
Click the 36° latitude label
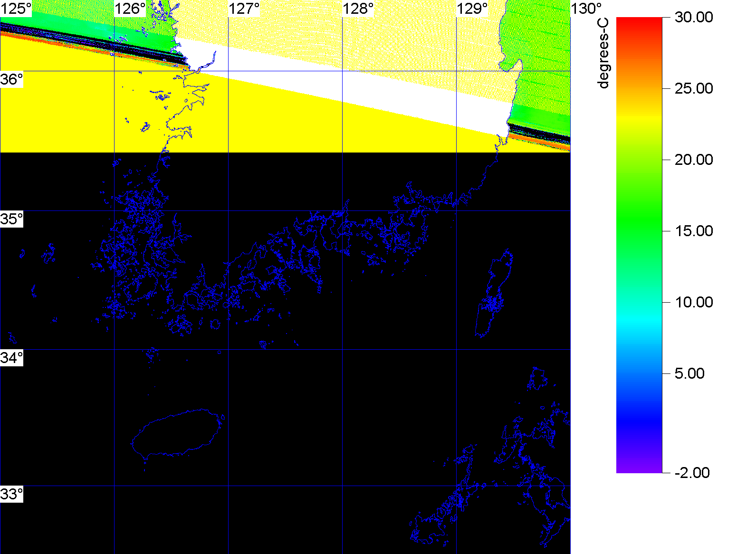point(11,79)
